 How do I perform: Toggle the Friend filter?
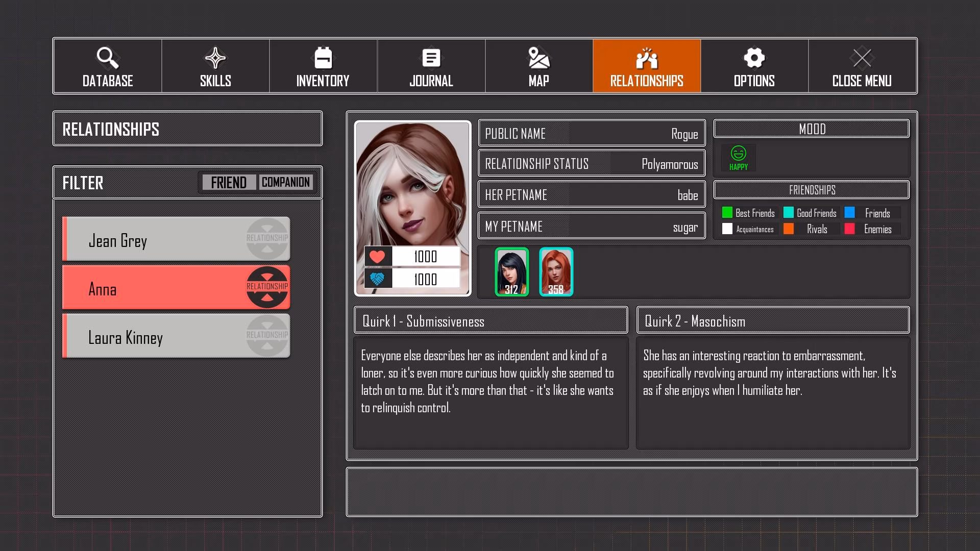229,183
